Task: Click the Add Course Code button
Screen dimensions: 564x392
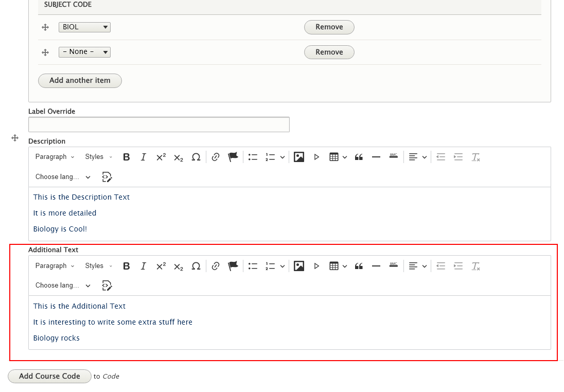Action: tap(49, 376)
